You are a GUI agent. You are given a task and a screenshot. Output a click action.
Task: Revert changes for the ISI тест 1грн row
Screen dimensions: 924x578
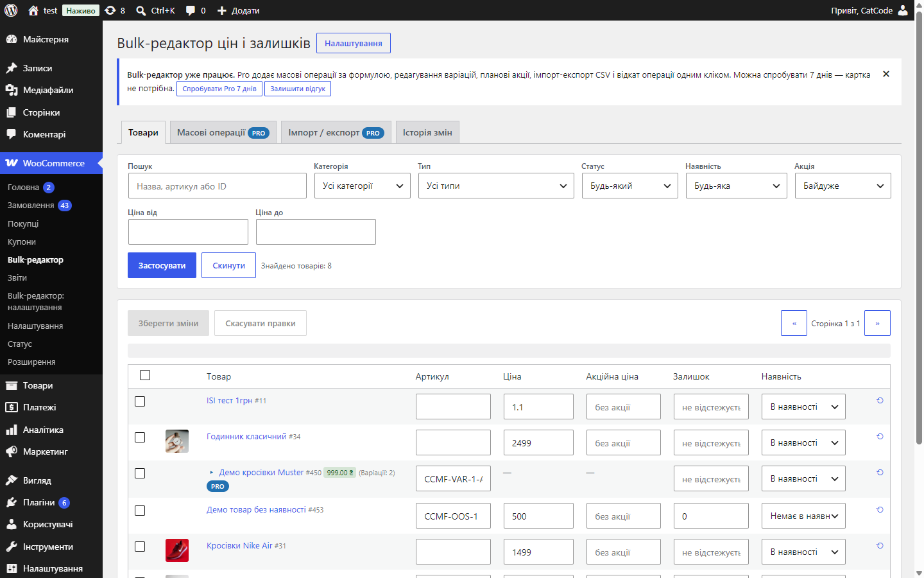(x=880, y=400)
